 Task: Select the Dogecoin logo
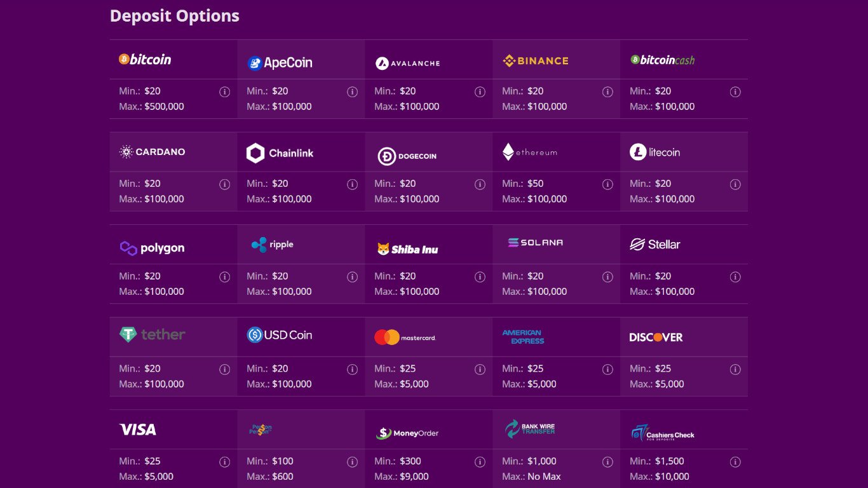pyautogui.click(x=407, y=156)
